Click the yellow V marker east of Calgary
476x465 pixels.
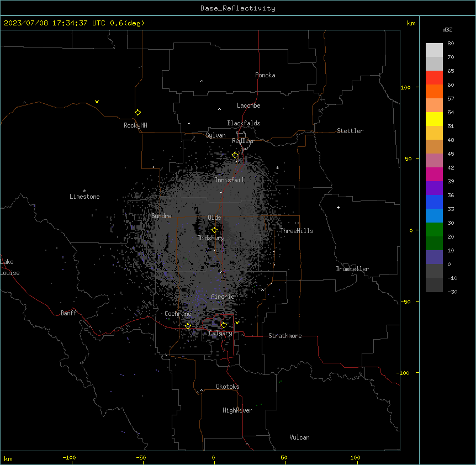(237, 323)
